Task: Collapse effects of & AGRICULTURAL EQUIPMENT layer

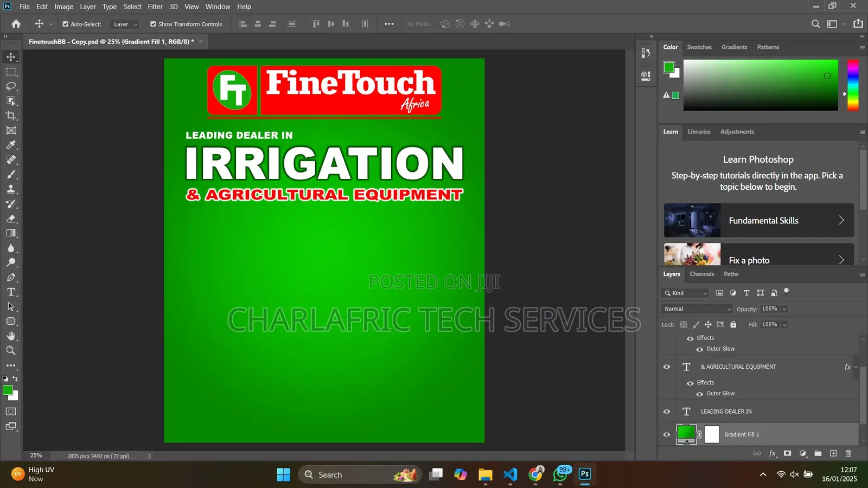Action: click(856, 367)
